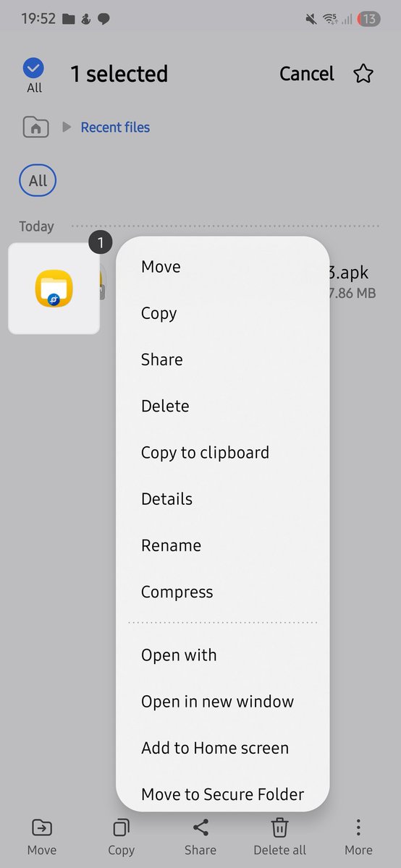Choose Copy to clipboard option
The height and width of the screenshot is (868, 401).
(x=205, y=453)
